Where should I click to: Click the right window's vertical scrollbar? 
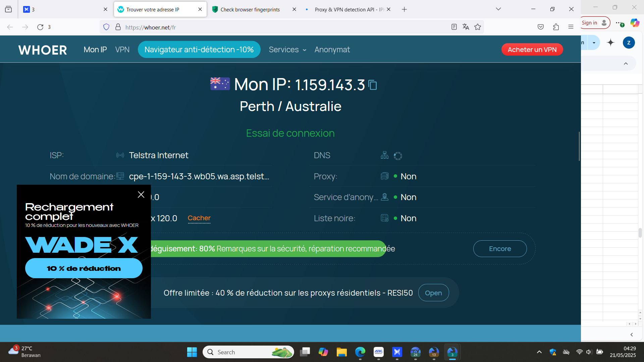(640, 233)
